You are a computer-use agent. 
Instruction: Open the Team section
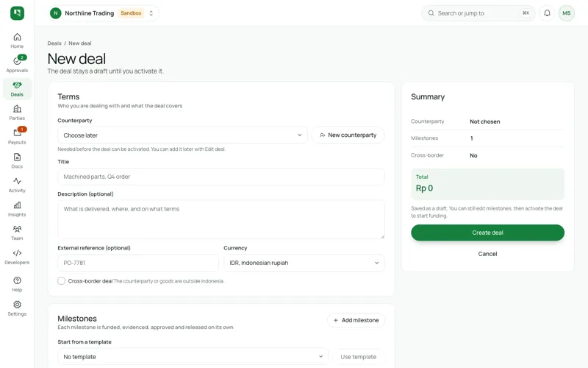[17, 233]
